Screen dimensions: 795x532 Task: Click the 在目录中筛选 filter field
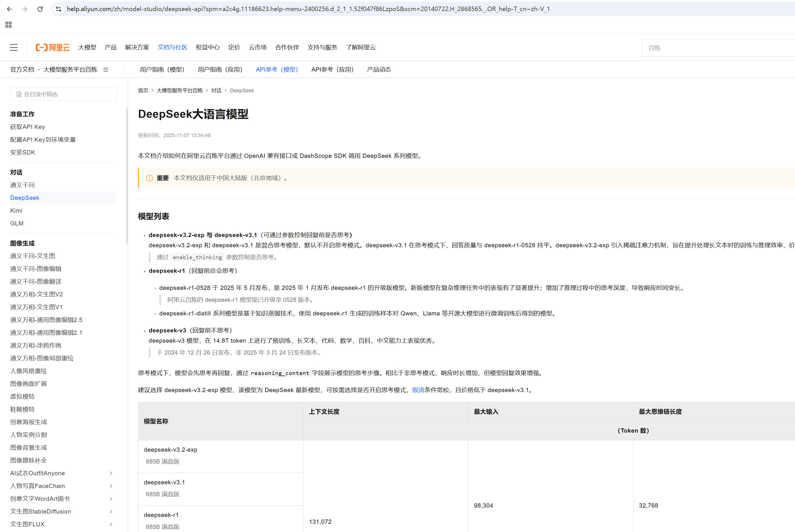pyautogui.click(x=64, y=94)
